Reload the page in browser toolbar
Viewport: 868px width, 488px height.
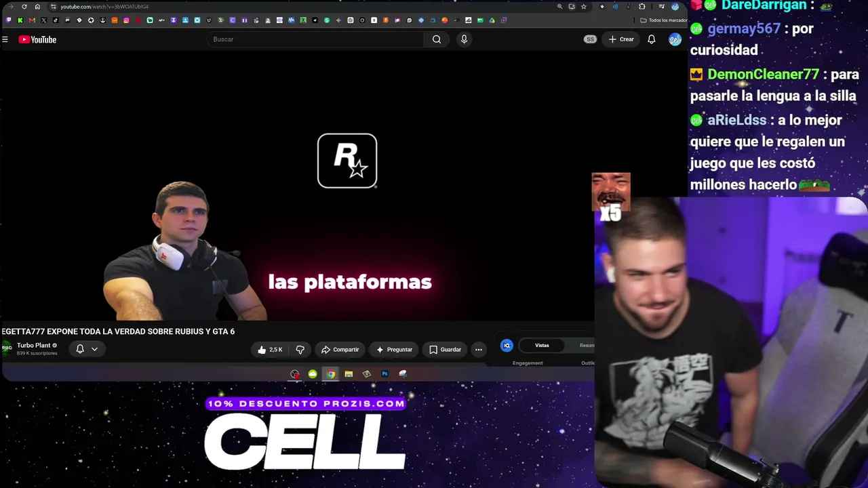pyautogui.click(x=24, y=7)
